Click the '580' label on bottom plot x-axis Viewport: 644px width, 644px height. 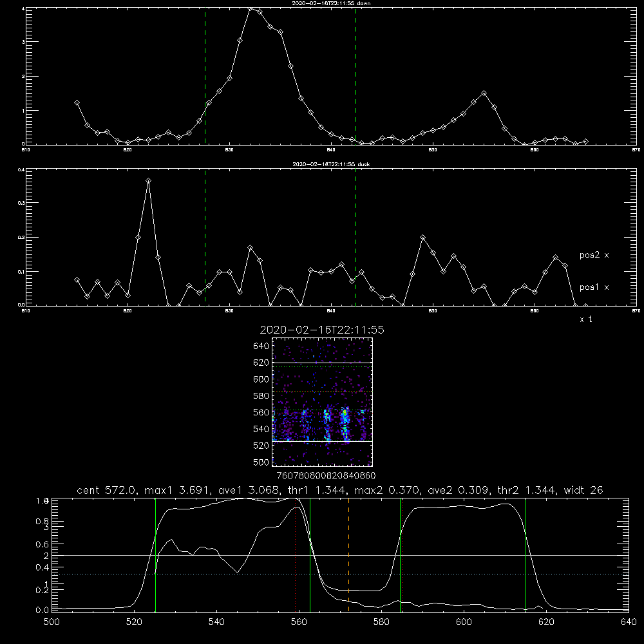tap(381, 621)
